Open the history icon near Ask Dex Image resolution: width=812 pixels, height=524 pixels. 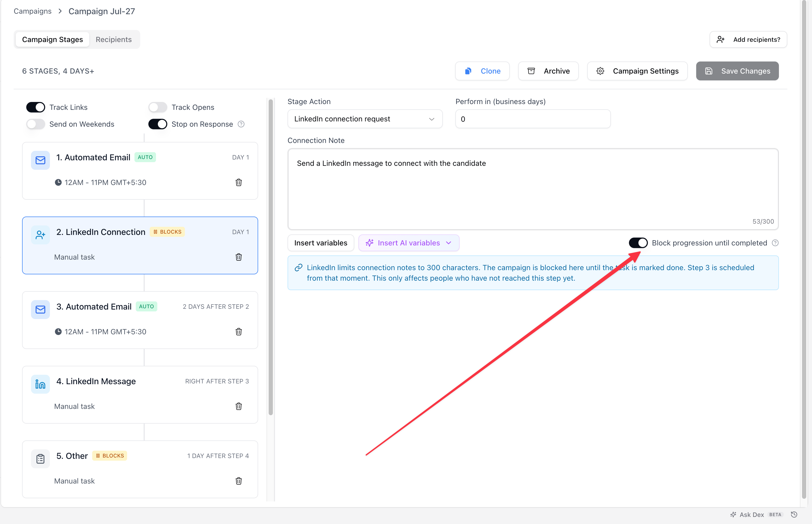coord(794,515)
